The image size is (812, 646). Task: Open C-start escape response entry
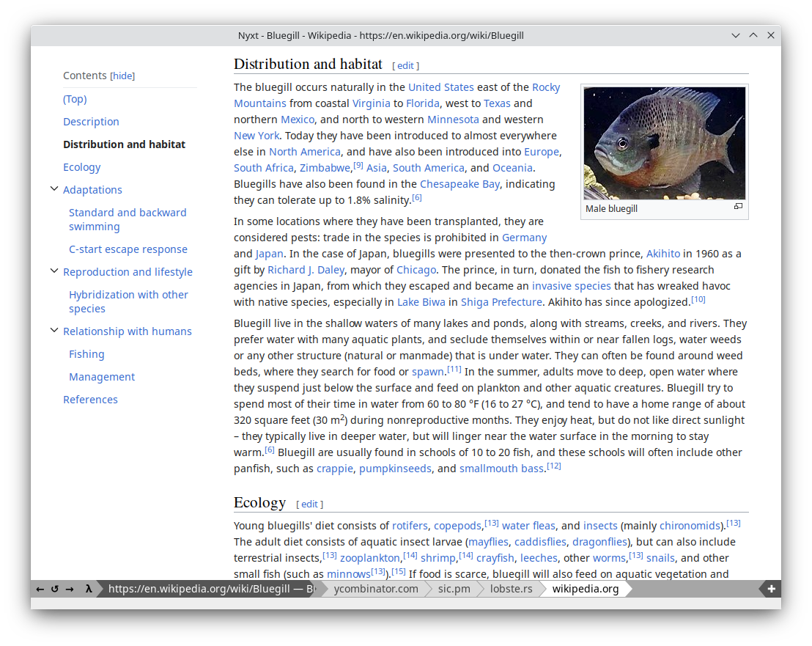click(128, 249)
